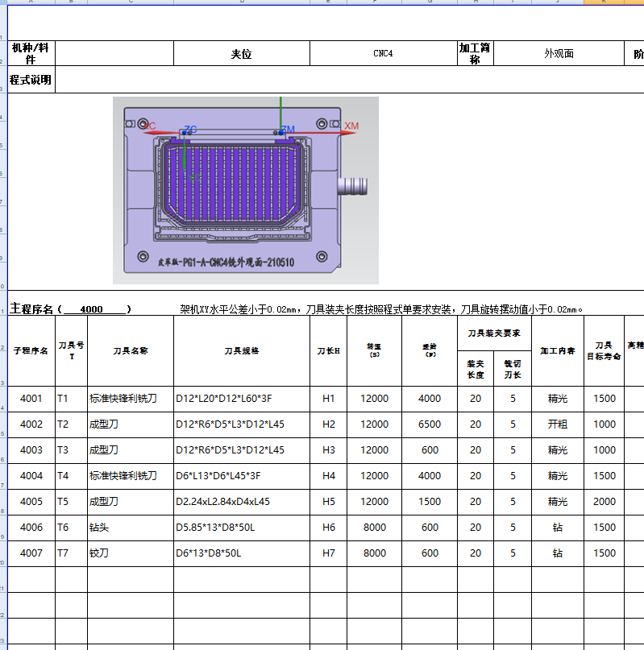Image resolution: width=644 pixels, height=650 pixels.
Task: Click tool length cell 'H4'
Action: pyautogui.click(x=328, y=476)
